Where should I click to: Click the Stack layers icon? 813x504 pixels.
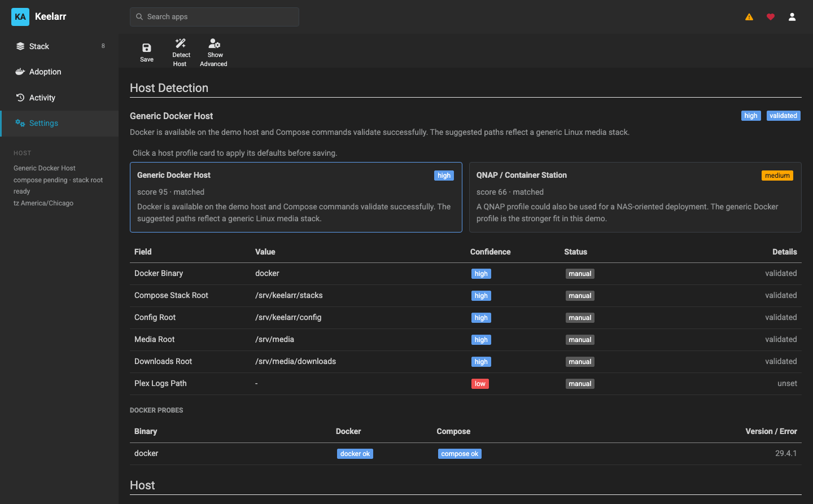(20, 46)
